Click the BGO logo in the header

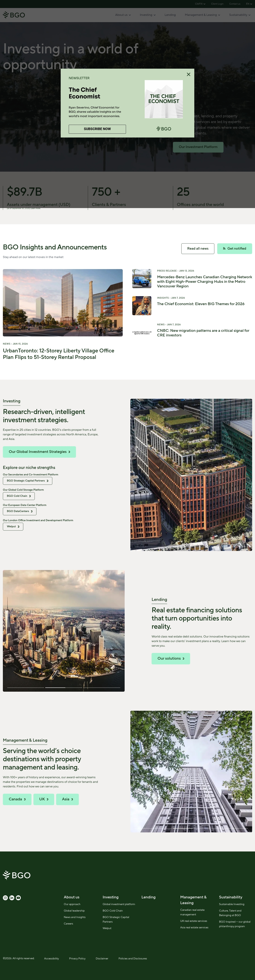[x=14, y=15]
